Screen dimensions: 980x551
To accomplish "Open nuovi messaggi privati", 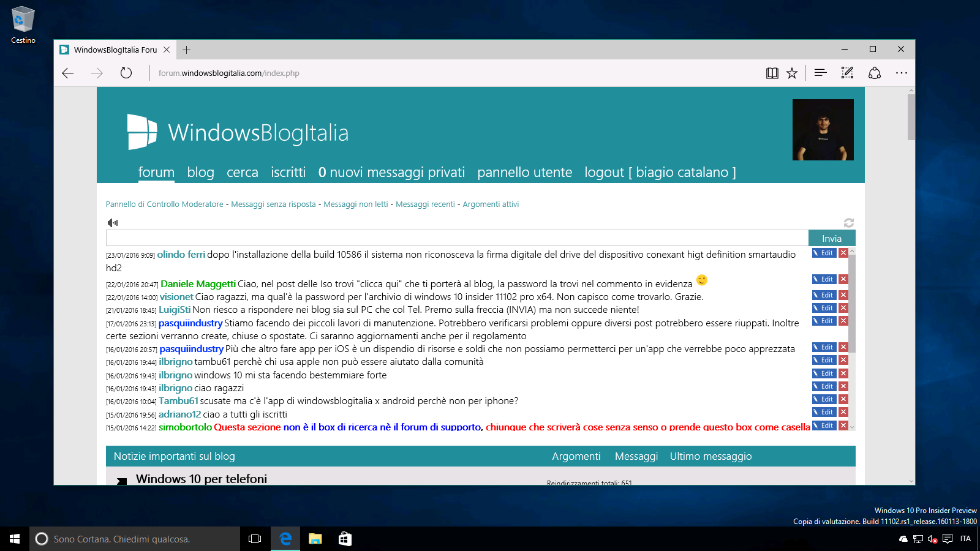I will 391,172.
